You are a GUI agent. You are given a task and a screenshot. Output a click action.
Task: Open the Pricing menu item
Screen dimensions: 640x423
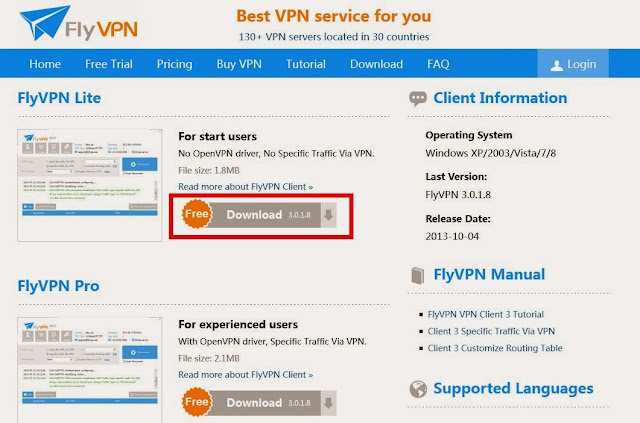174,64
